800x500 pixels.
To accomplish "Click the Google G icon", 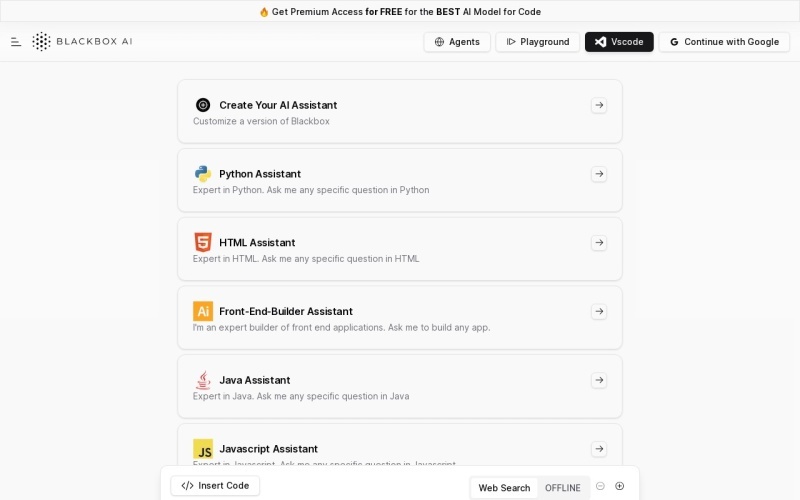I will click(674, 42).
